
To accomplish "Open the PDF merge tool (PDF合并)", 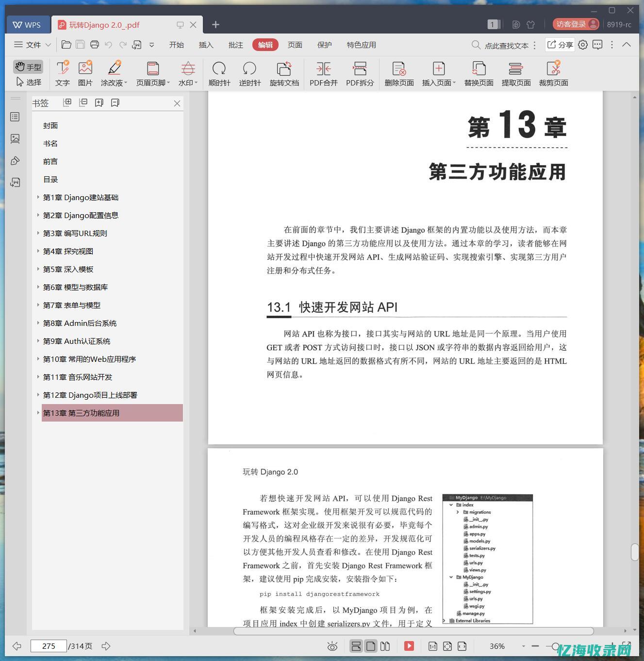I will coord(324,74).
